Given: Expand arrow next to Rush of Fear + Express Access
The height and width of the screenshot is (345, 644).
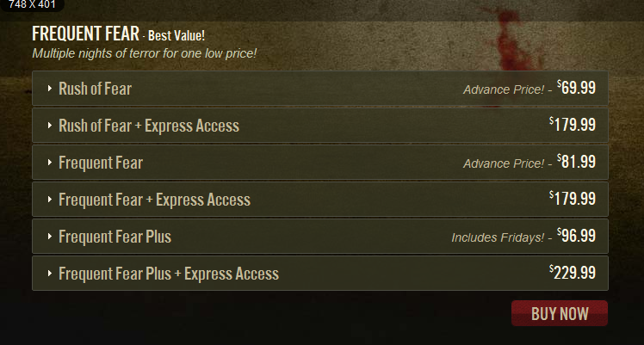Looking at the screenshot, I should 50,125.
